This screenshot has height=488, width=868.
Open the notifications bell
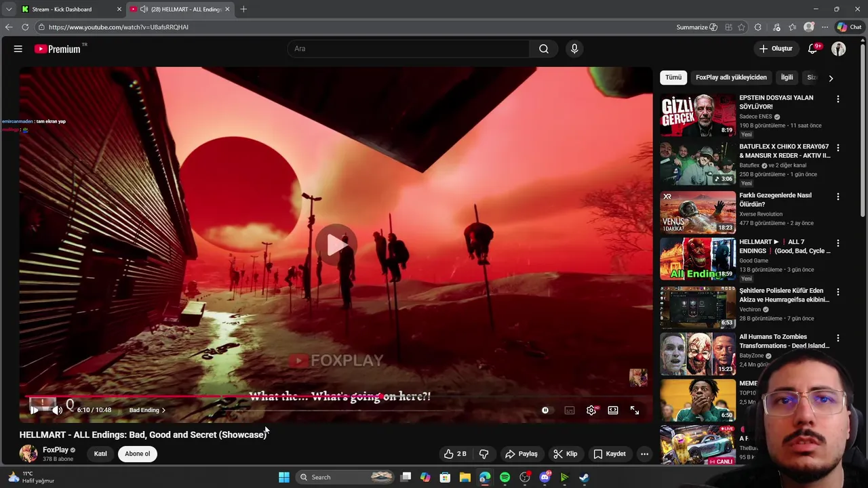pyautogui.click(x=813, y=49)
